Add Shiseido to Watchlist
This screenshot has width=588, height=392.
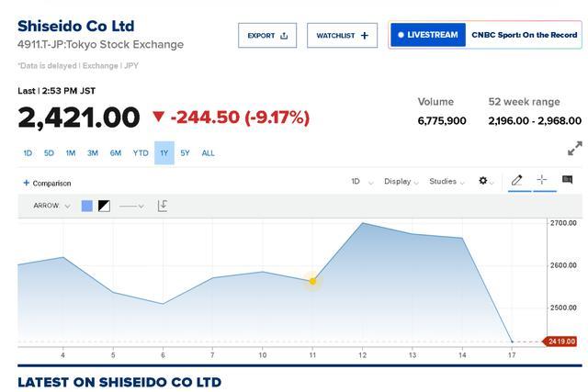coord(342,36)
